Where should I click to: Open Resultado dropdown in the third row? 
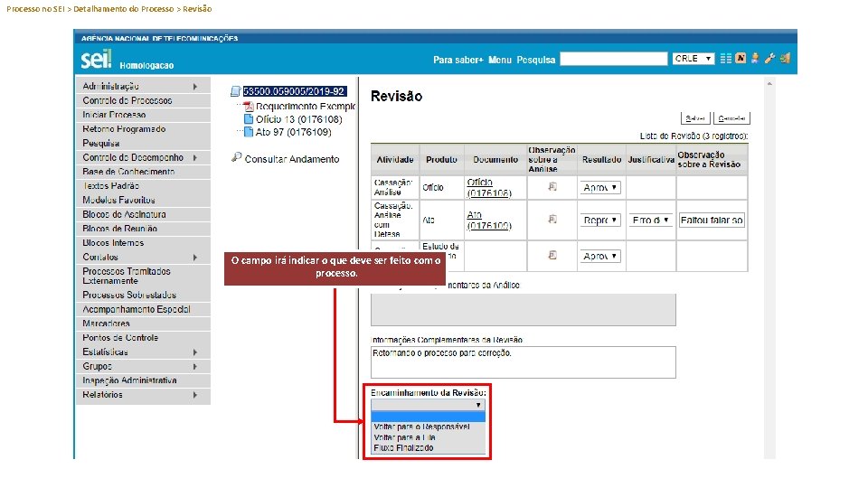pos(600,256)
